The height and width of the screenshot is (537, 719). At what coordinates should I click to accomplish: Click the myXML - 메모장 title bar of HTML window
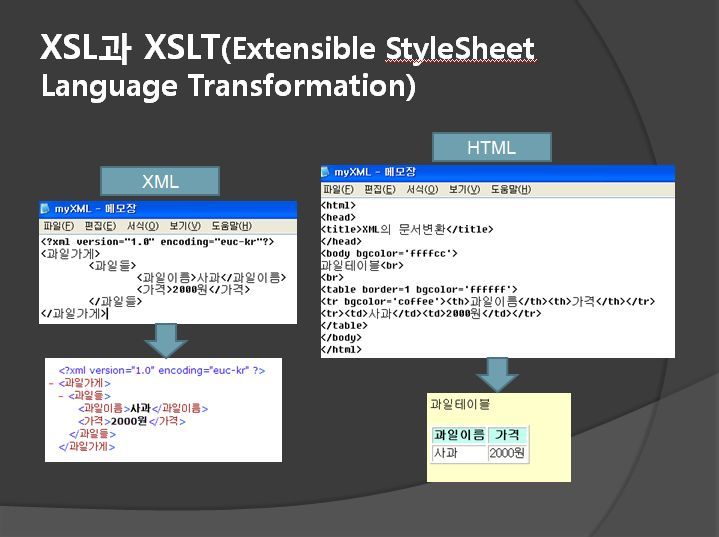(498, 172)
